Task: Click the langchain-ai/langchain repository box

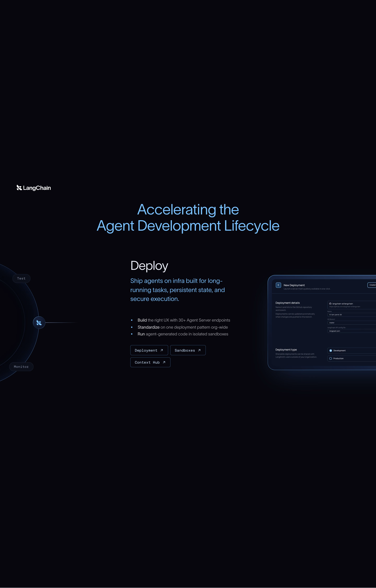Action: click(x=352, y=305)
